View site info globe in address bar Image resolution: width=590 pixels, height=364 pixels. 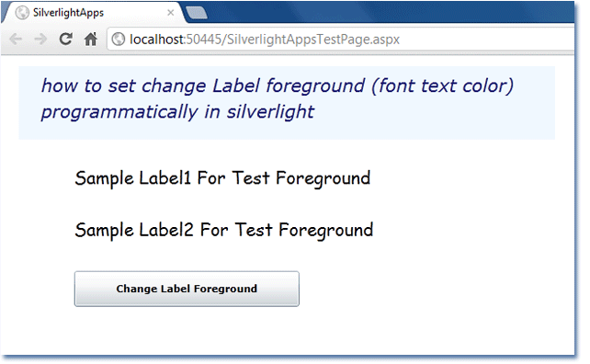[x=119, y=39]
